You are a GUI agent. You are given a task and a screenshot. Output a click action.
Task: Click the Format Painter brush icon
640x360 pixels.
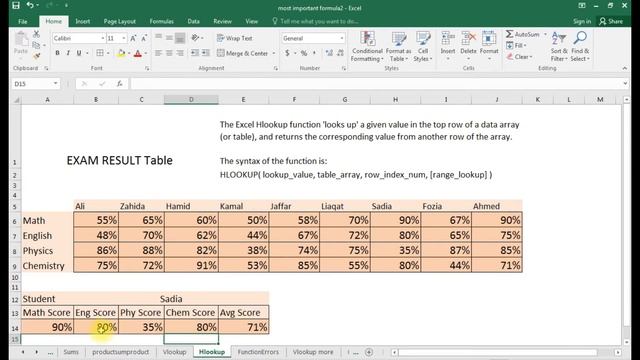tap(36, 56)
